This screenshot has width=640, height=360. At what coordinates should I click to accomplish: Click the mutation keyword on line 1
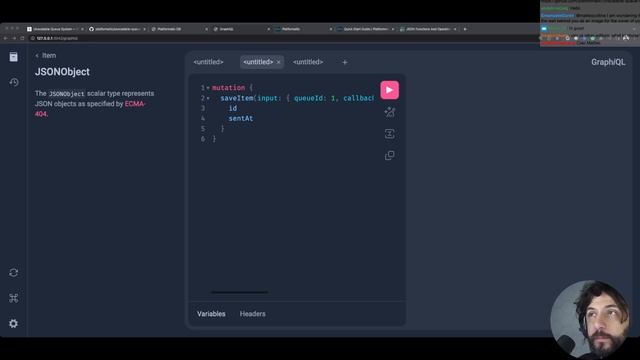[229, 88]
